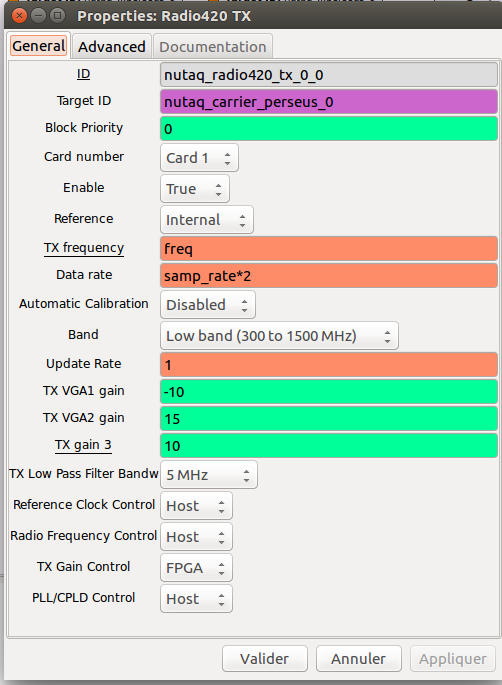Click the TX Gain Control label

pos(83,566)
